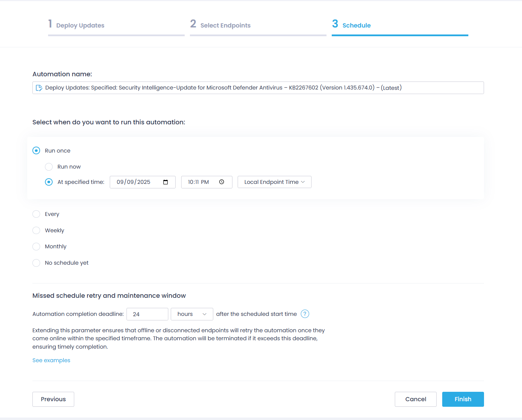Choose the Run now radio button

[49, 167]
